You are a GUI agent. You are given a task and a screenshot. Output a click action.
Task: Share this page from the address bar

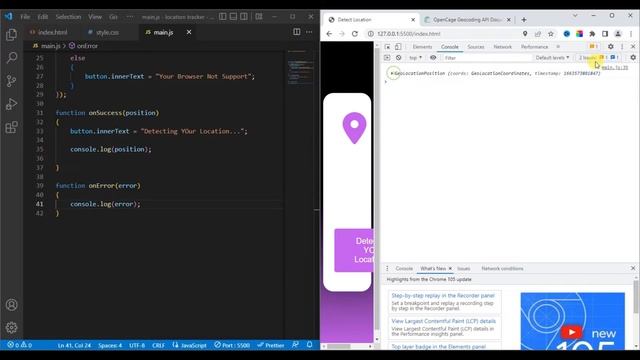click(538, 34)
